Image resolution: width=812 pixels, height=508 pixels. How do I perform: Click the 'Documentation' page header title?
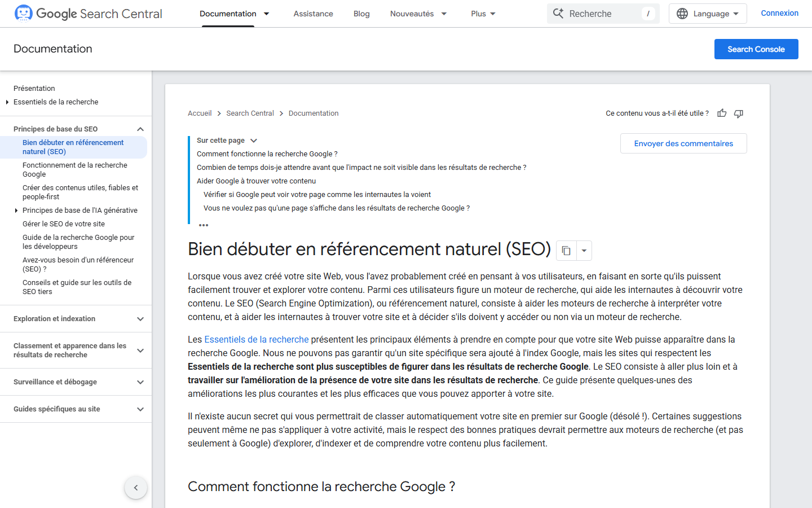click(x=53, y=49)
